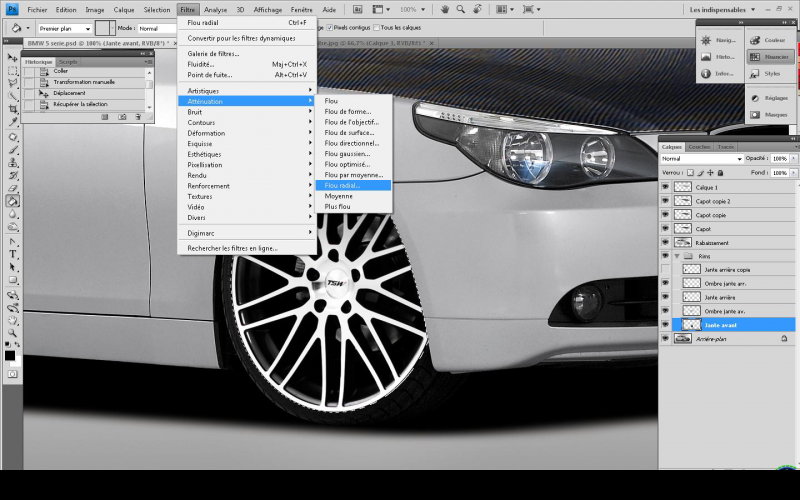Open the Opacité value arrow
Image resolution: width=800 pixels, height=500 pixels.
click(793, 159)
